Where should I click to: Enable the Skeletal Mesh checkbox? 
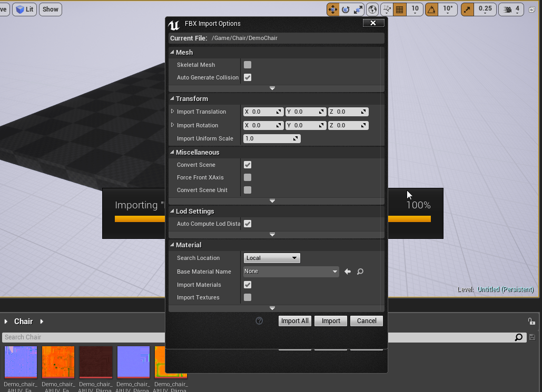pos(248,65)
